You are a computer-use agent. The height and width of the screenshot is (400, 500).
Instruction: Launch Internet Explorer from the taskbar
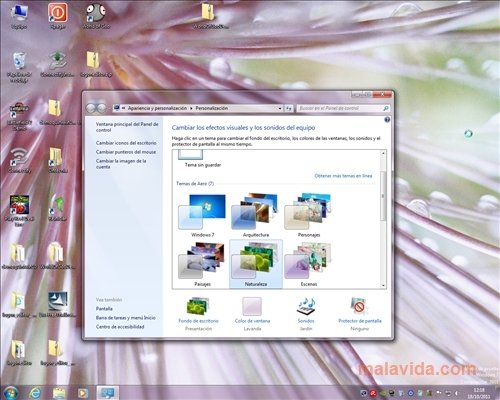coord(35,393)
